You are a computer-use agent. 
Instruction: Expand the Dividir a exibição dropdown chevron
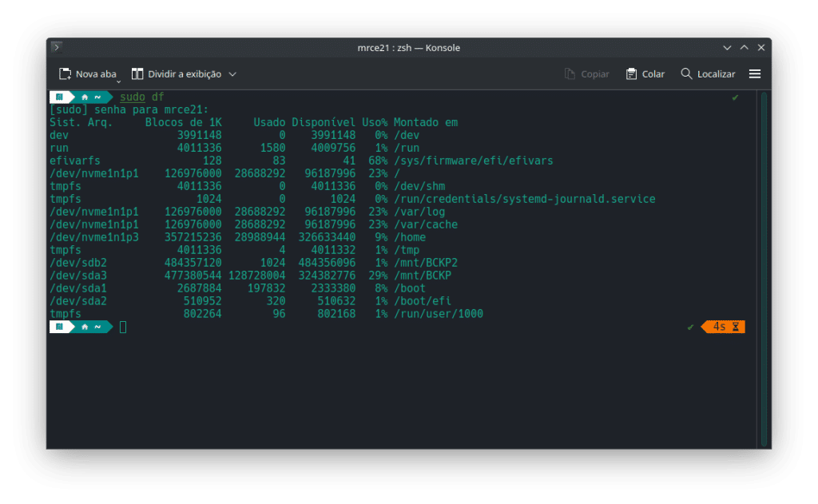pyautogui.click(x=232, y=74)
